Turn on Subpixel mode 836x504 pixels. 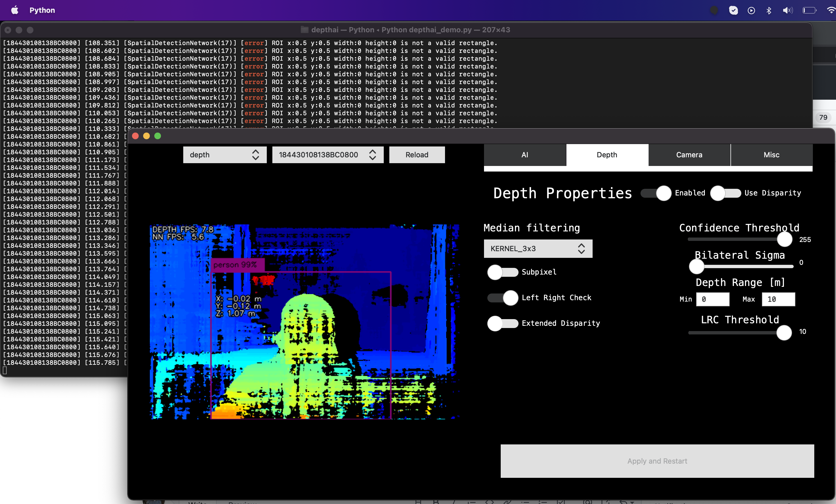[502, 272]
